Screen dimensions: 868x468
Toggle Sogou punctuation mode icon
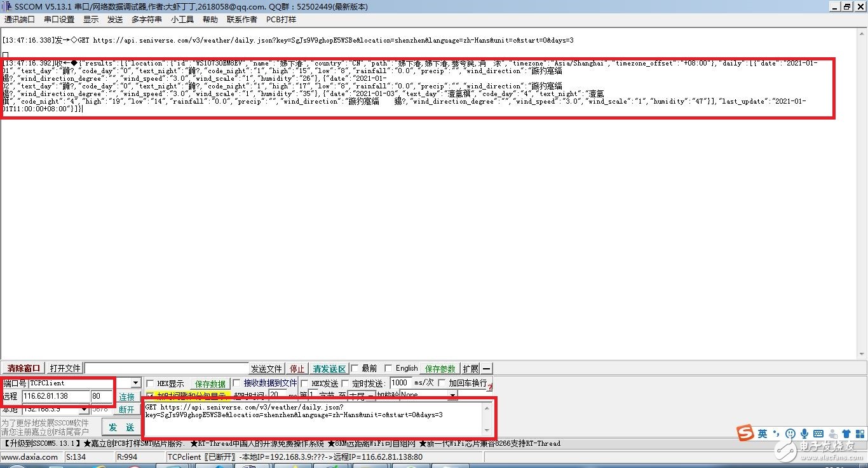pos(776,435)
